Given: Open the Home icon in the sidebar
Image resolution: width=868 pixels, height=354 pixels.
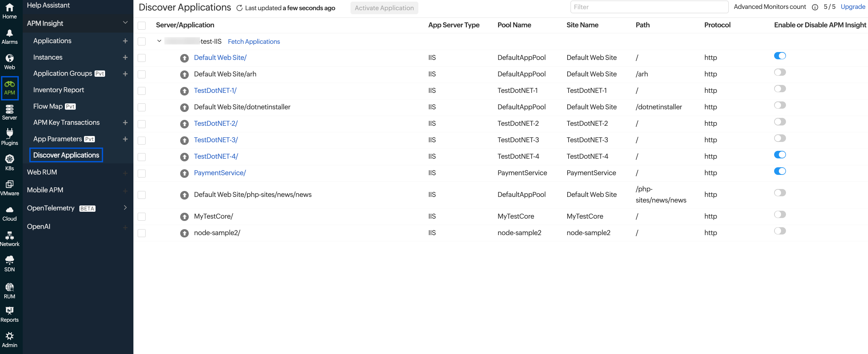Looking at the screenshot, I should [x=10, y=9].
